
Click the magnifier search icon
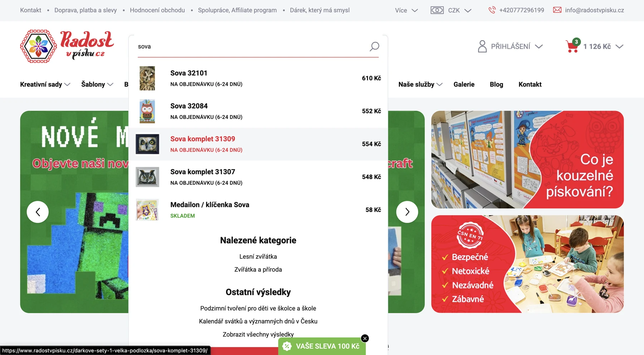[374, 46]
